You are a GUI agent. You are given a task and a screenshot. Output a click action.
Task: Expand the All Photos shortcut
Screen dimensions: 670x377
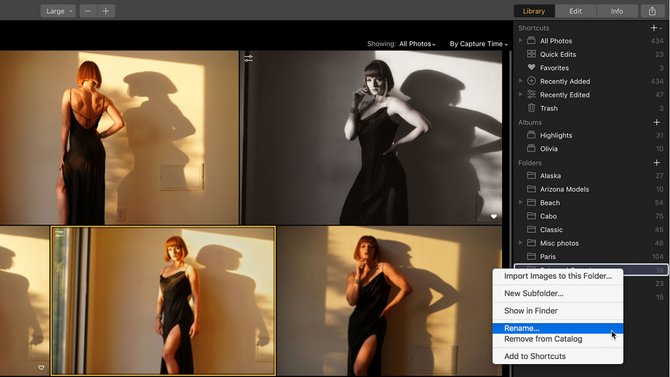tap(520, 40)
